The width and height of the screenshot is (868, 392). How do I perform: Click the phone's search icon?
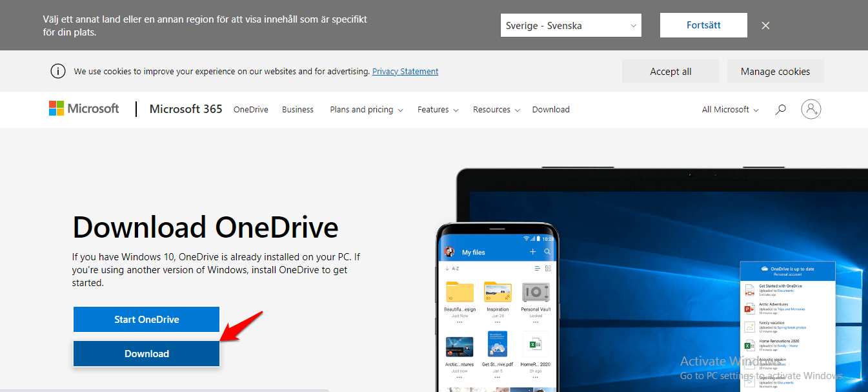tap(548, 252)
